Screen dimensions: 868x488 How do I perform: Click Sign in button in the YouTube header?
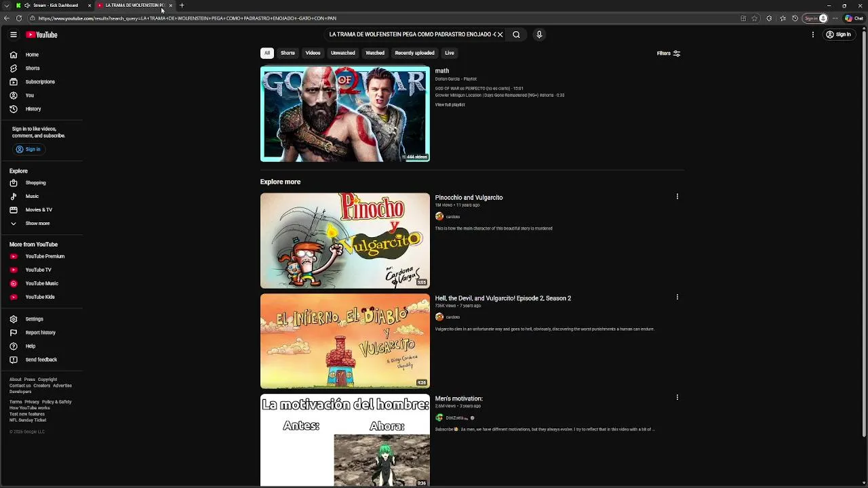pyautogui.click(x=839, y=35)
